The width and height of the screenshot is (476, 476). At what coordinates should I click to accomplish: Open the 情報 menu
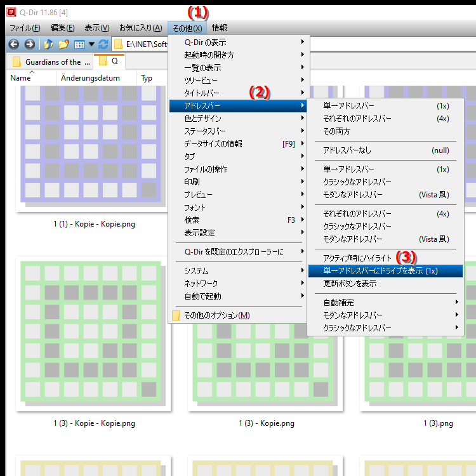[x=219, y=28]
